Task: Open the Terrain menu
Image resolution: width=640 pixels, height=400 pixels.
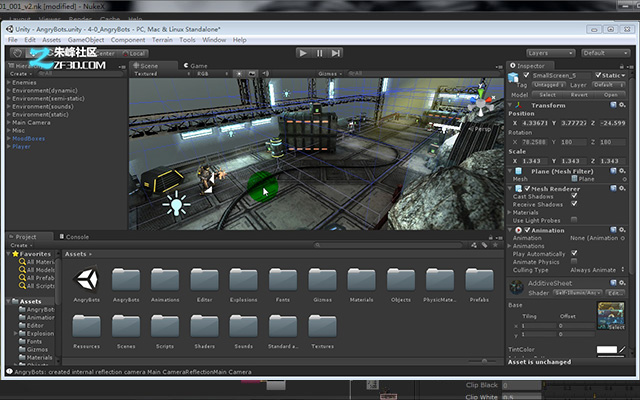Action: click(x=162, y=40)
